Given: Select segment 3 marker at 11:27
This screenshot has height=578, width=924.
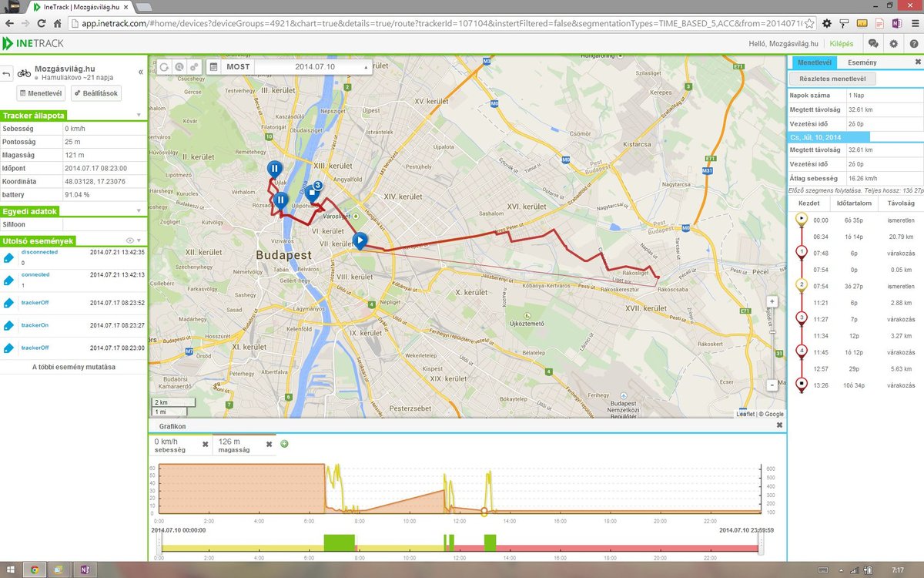Looking at the screenshot, I should point(802,318).
